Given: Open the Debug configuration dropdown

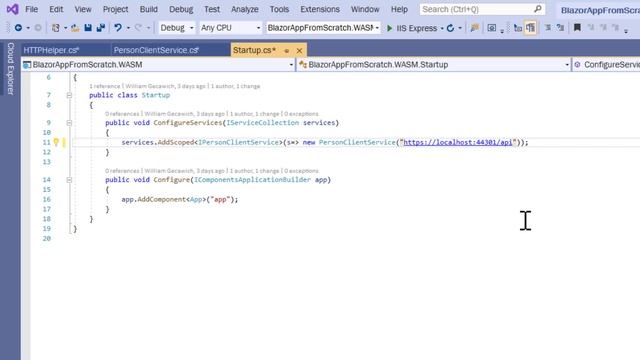Looking at the screenshot, I should point(177,28).
